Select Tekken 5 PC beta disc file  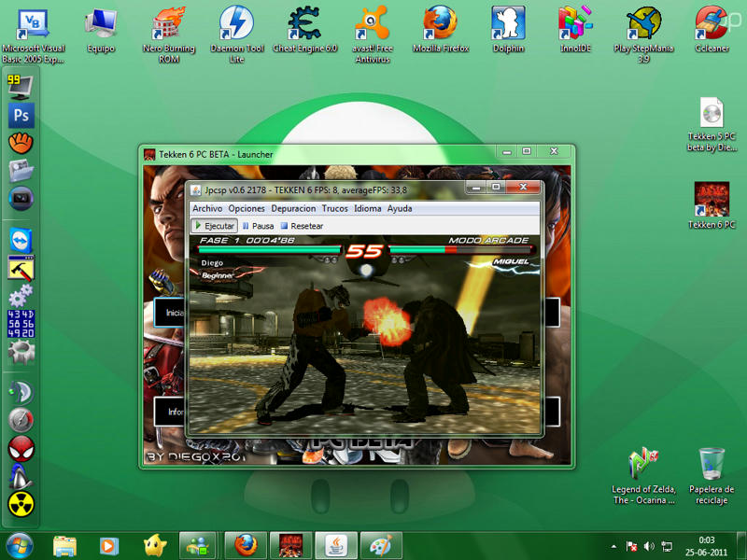[x=712, y=125]
